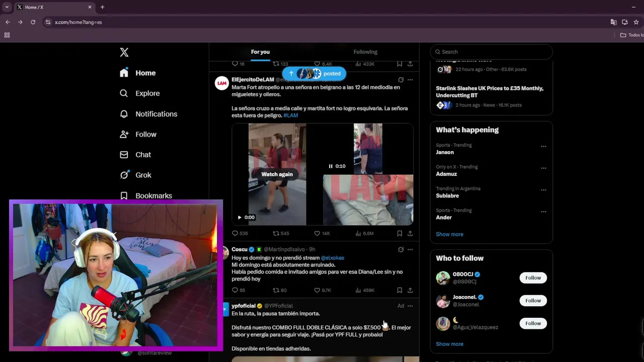Follow the 0800CJ account
Image resolution: width=644 pixels, height=362 pixels.
[x=533, y=278]
